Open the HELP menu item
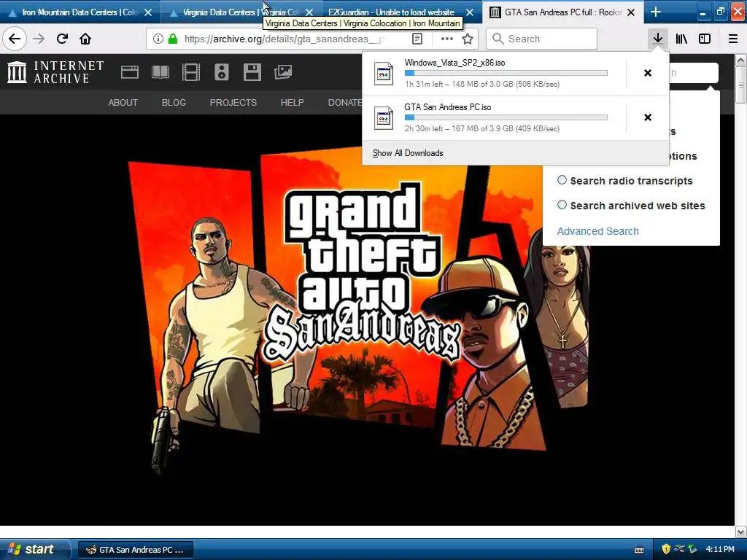Screen dimensions: 747x560 (x=292, y=102)
